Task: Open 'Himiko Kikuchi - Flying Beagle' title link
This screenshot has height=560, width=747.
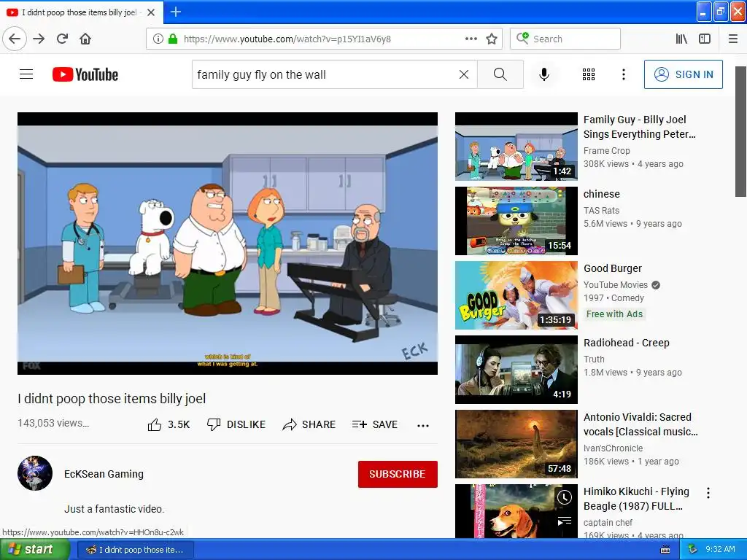Action: [636, 499]
